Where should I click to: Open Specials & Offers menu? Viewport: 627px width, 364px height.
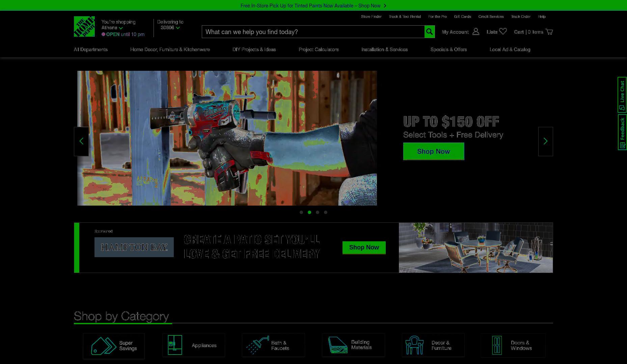click(x=449, y=50)
